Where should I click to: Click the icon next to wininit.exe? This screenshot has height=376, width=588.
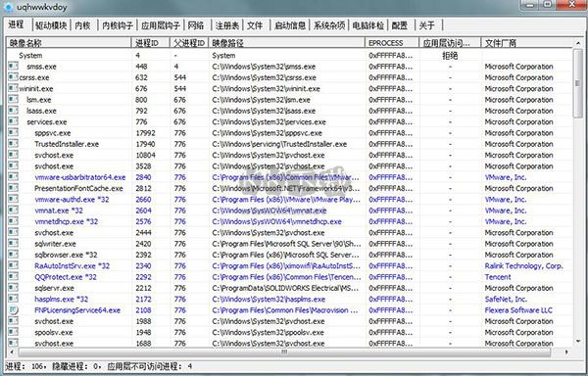13,88
